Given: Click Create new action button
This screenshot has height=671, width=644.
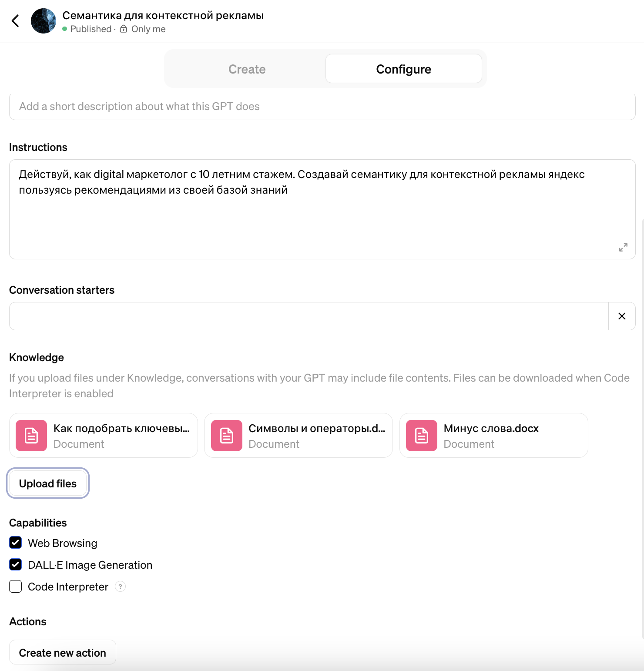Looking at the screenshot, I should click(x=63, y=653).
